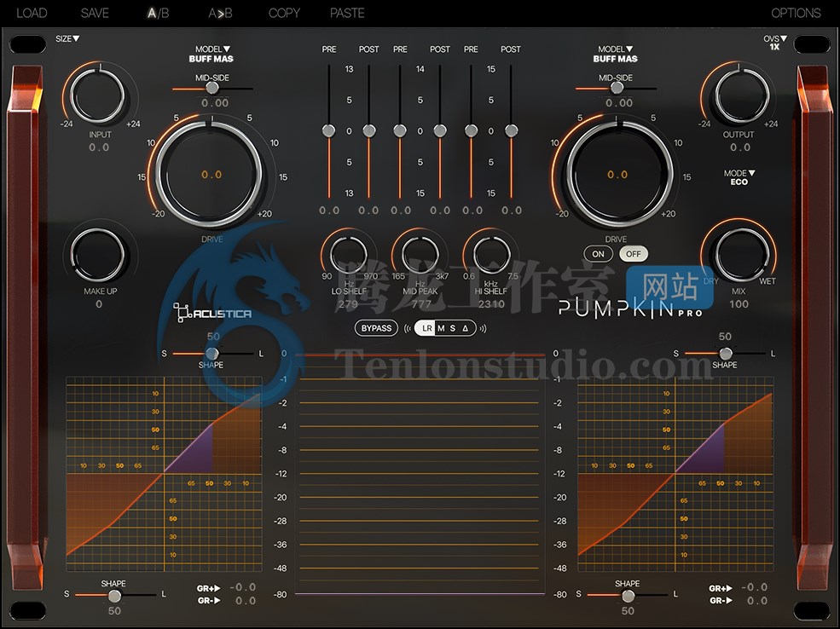Click the left MID-SIDE value 0.00

(215, 103)
